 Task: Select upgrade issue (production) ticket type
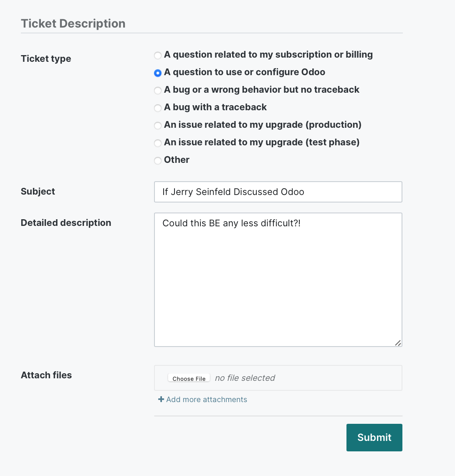click(157, 125)
